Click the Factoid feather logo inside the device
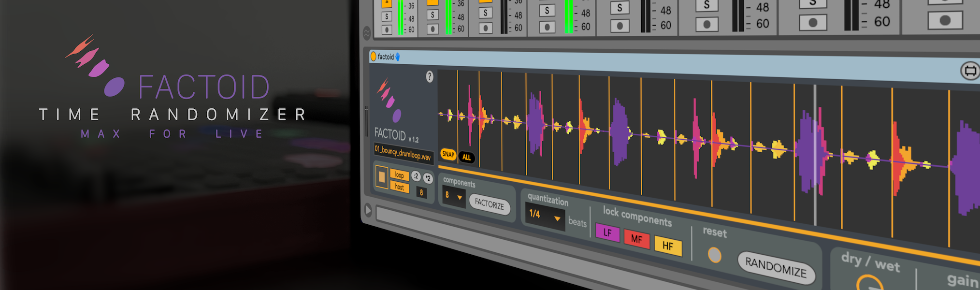Viewport: 980px width, 290px height. (x=389, y=100)
